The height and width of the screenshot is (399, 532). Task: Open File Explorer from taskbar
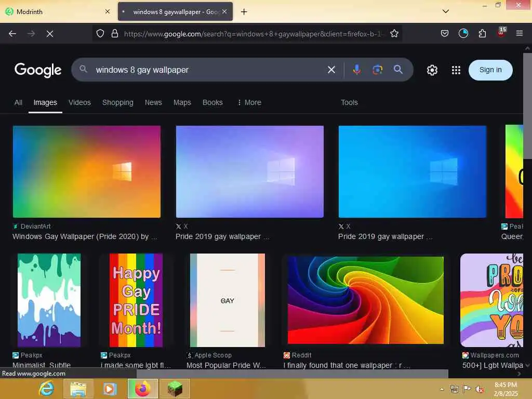78,389
